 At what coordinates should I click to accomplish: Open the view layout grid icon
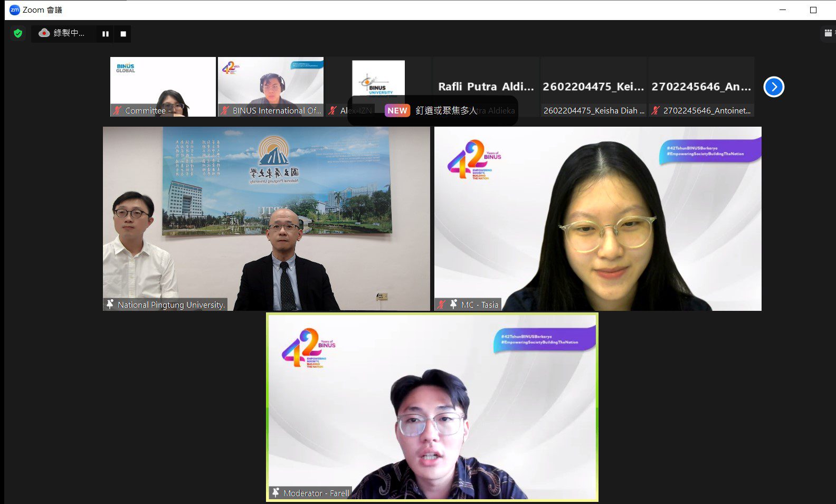828,33
